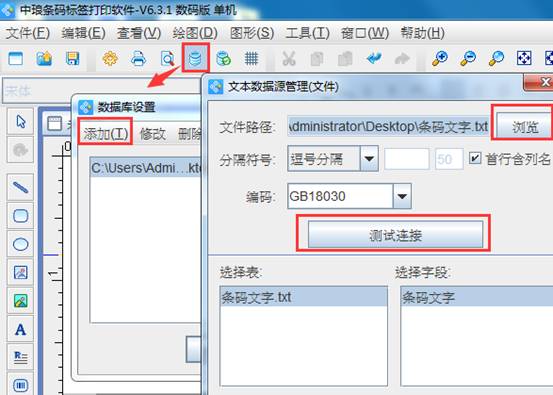Open the 工具(T) menu
Image resolution: width=553 pixels, height=395 pixels.
click(307, 33)
